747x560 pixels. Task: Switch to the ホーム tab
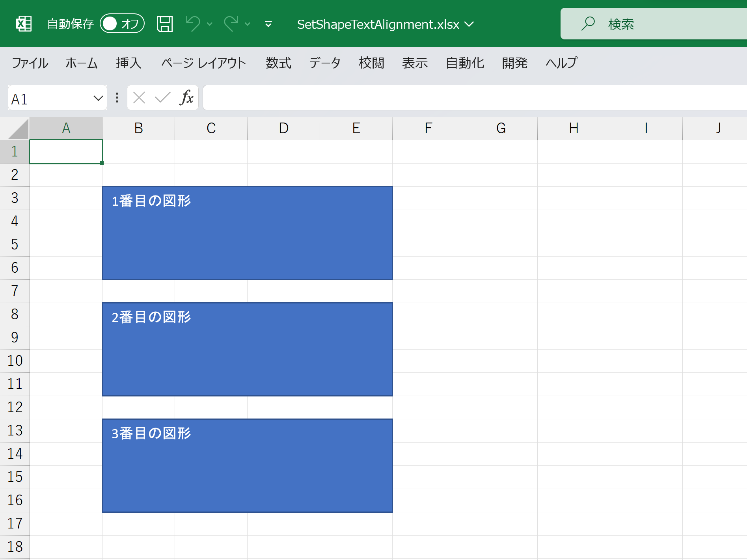82,63
